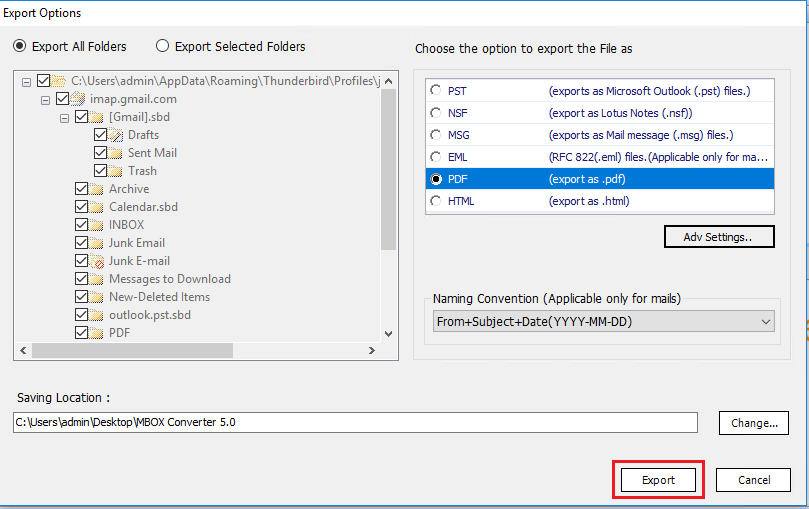The image size is (809, 509).
Task: Click the Trash folder icon
Action: point(115,171)
